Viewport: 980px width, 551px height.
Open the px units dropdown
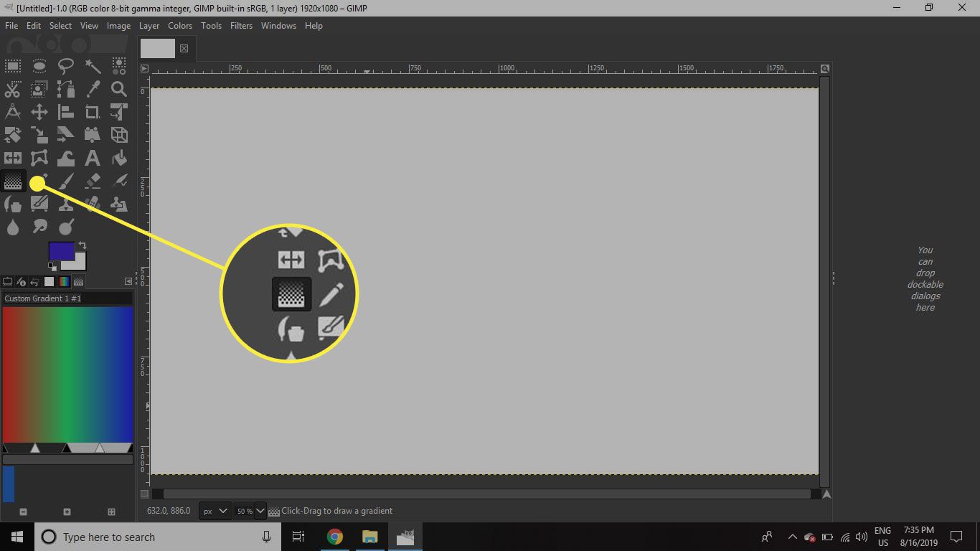(x=215, y=511)
